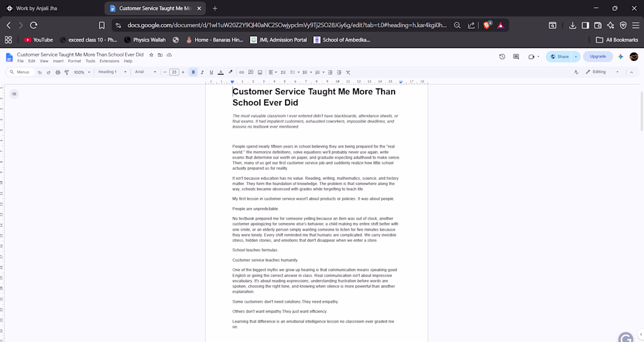Click the font size field showing 23
Screen dimensions: 644x342
174,73
